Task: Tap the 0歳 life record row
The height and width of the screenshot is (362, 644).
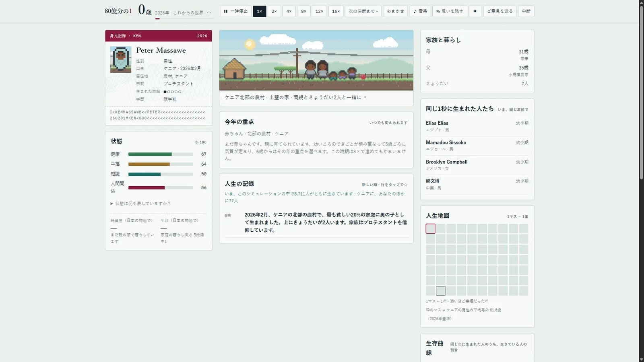Action: [x=316, y=222]
